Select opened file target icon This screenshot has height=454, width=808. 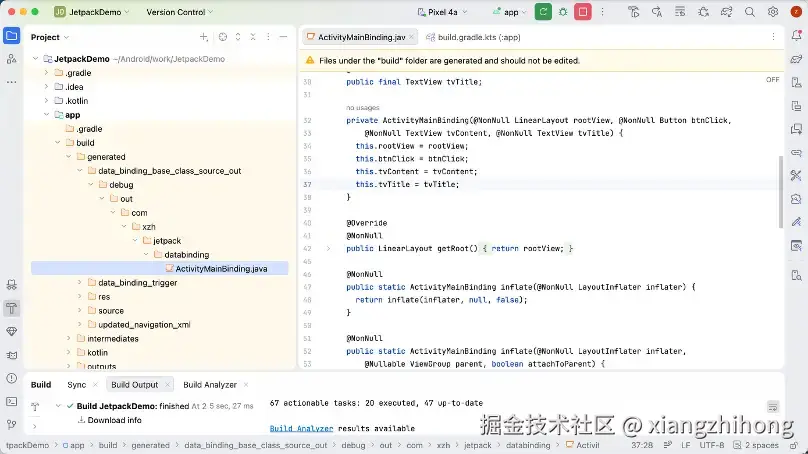(x=223, y=37)
